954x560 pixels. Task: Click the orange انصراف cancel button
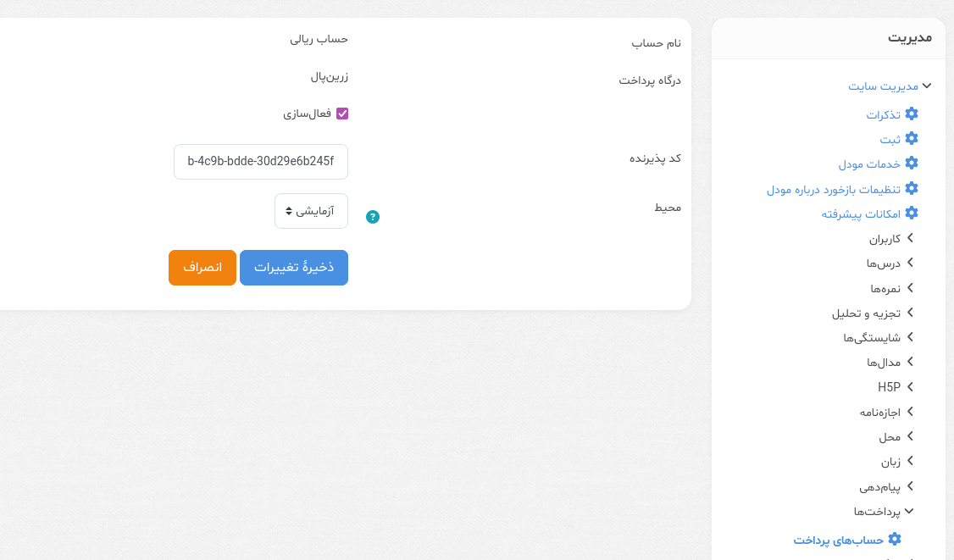[202, 268]
